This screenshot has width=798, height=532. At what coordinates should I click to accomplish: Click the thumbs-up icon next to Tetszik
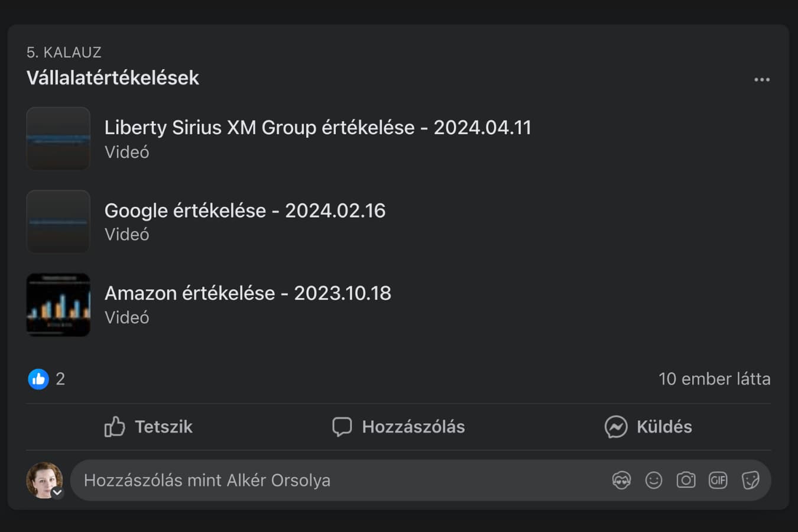coord(116,426)
